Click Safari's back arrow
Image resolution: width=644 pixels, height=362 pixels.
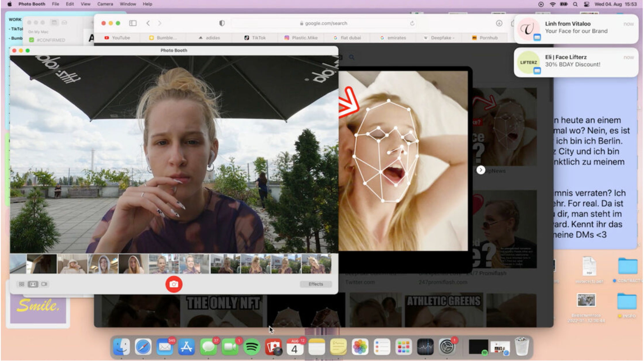point(148,23)
